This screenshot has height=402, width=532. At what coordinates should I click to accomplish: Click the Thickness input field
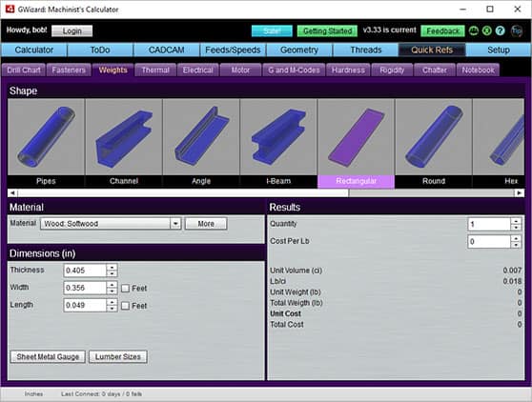pos(85,271)
